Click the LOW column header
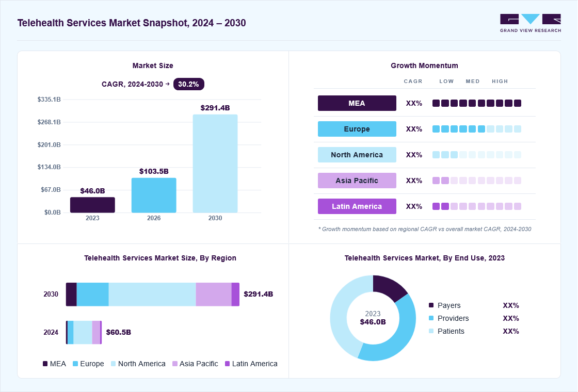The width and height of the screenshot is (578, 392). pos(446,81)
